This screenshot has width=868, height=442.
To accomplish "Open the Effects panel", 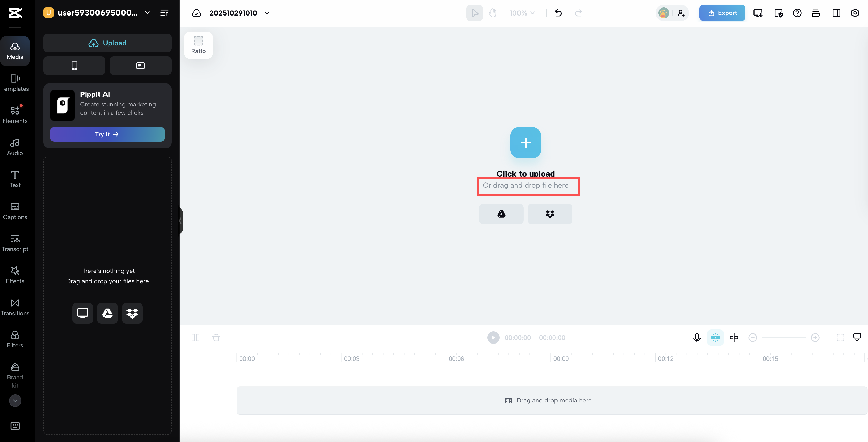I will (15, 275).
